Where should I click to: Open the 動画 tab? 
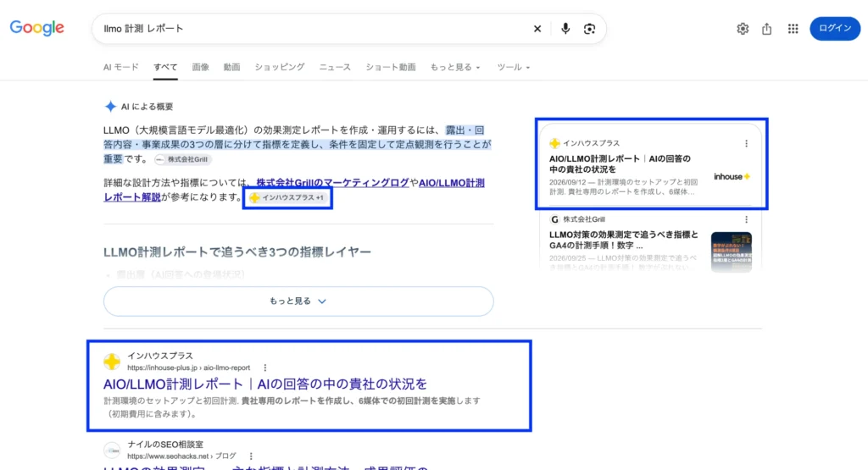(x=232, y=67)
